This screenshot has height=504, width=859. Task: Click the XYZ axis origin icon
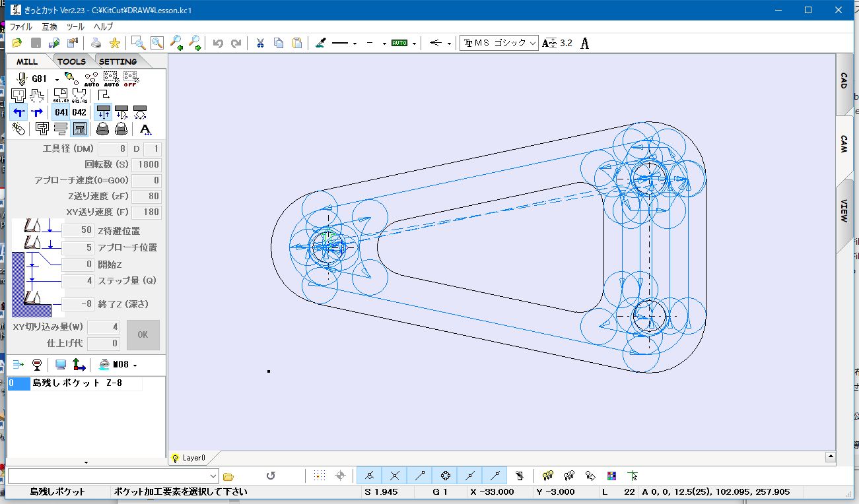pos(79,365)
